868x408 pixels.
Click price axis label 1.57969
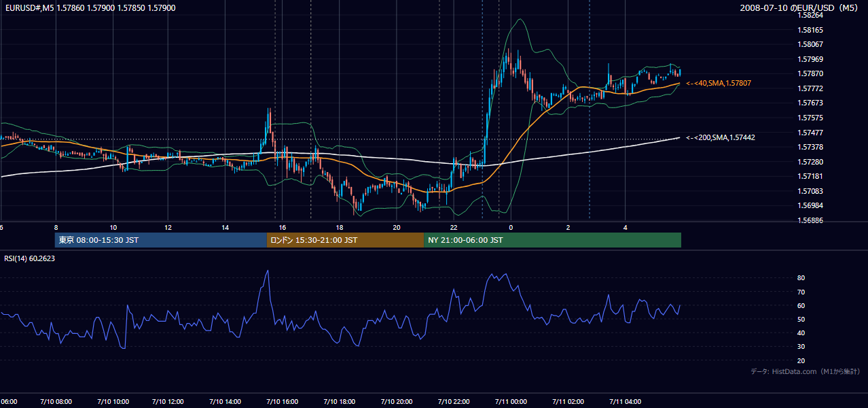click(x=810, y=59)
